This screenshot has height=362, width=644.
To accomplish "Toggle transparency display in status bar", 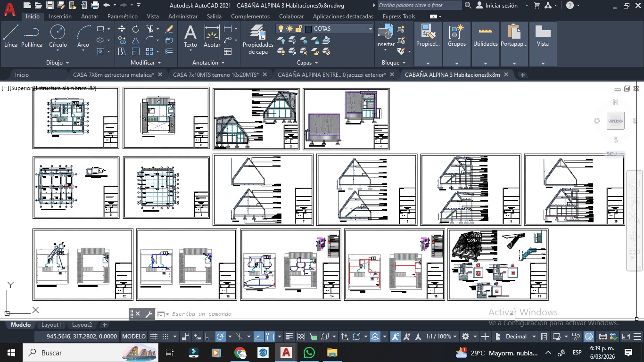I will [302, 337].
